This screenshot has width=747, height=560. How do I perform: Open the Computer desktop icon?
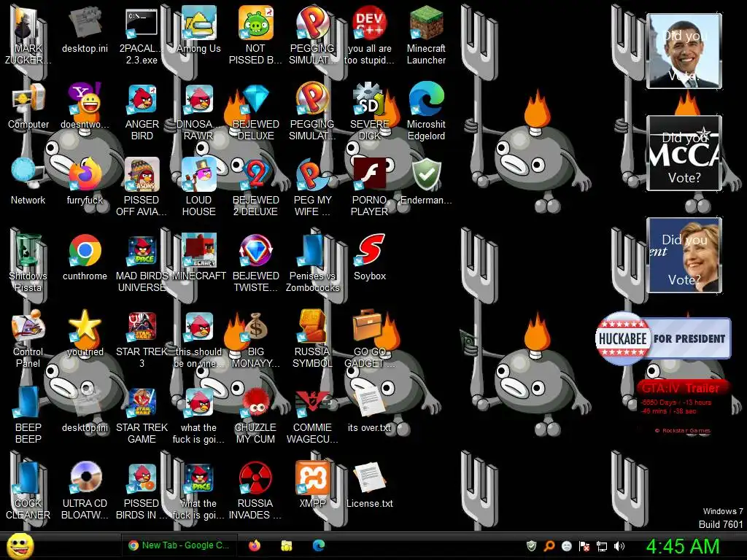(x=28, y=106)
